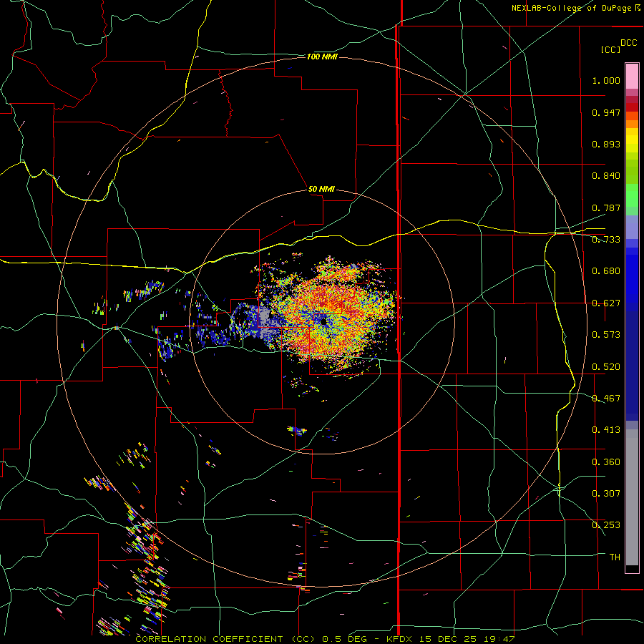
Task: Click the 0.680 scale value
Action: [x=606, y=271]
